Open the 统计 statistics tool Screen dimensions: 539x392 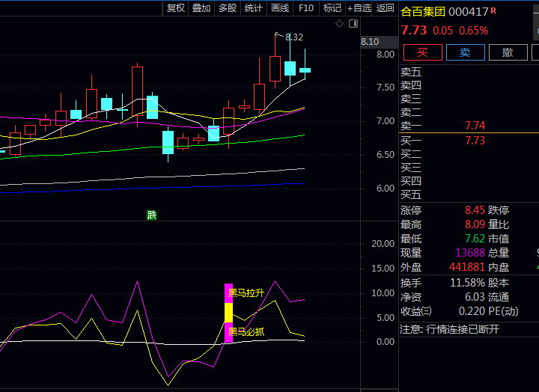[x=254, y=8]
